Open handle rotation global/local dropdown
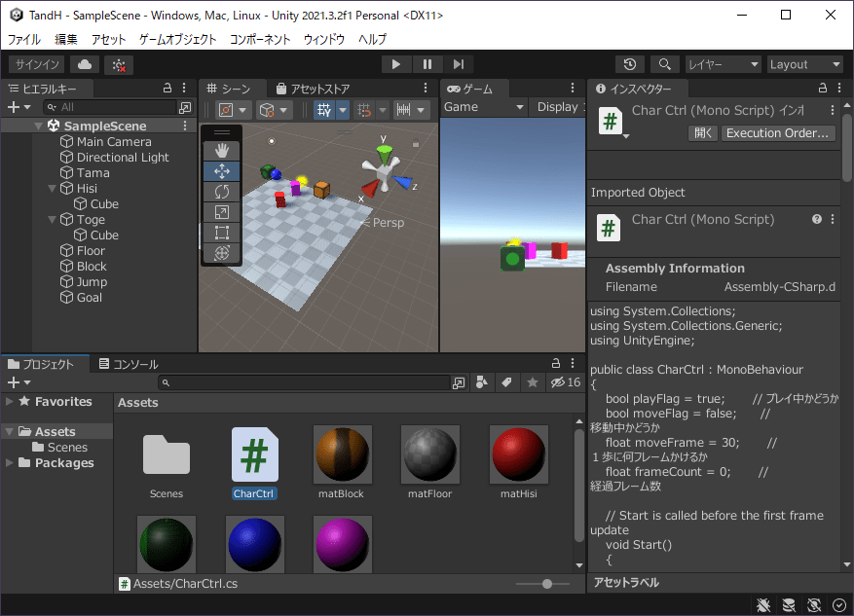 (274, 110)
